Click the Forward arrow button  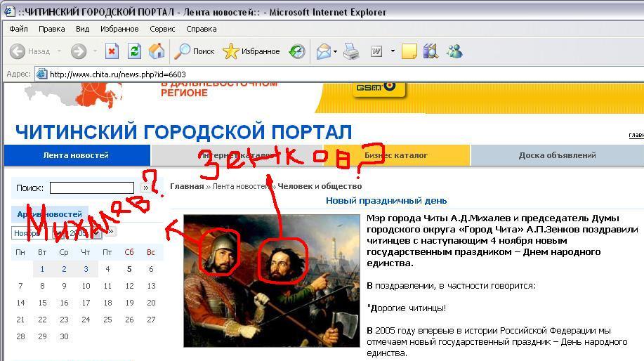coord(79,52)
